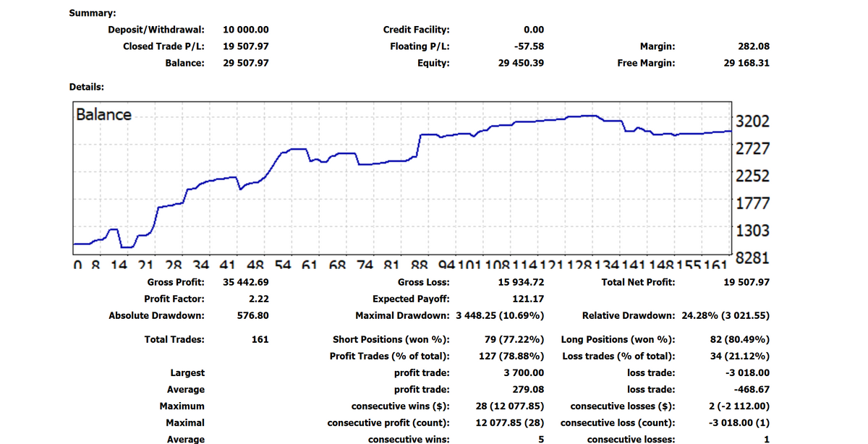Click the 3202 axis label on chart
Screen dimensions: 868x444
tap(752, 121)
